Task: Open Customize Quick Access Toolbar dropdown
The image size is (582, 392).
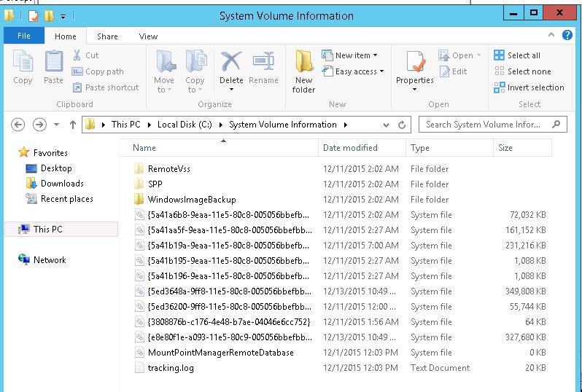Action: [63, 16]
